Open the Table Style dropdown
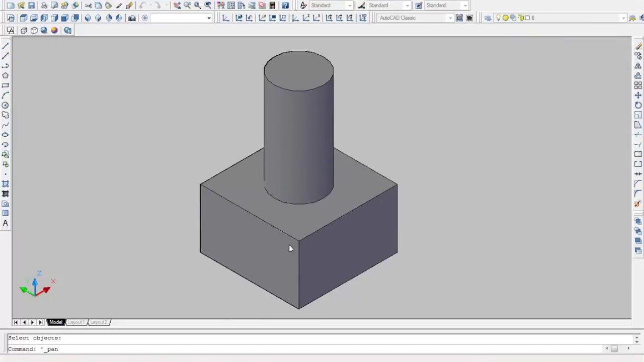Image resolution: width=644 pixels, height=362 pixels. tap(465, 6)
